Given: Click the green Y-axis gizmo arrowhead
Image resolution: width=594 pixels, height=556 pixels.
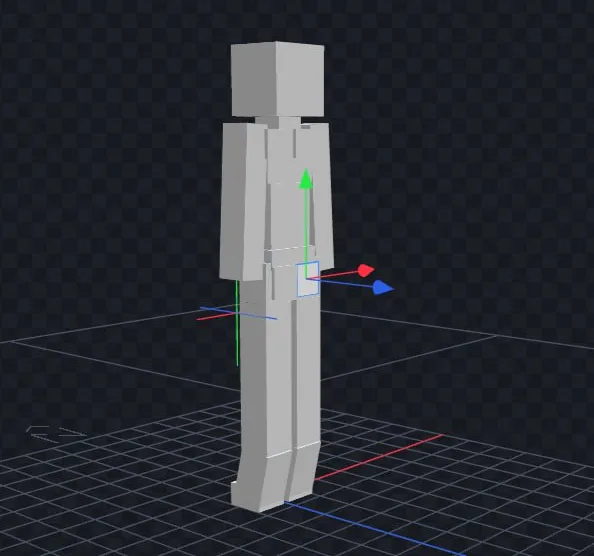Looking at the screenshot, I should 306,179.
